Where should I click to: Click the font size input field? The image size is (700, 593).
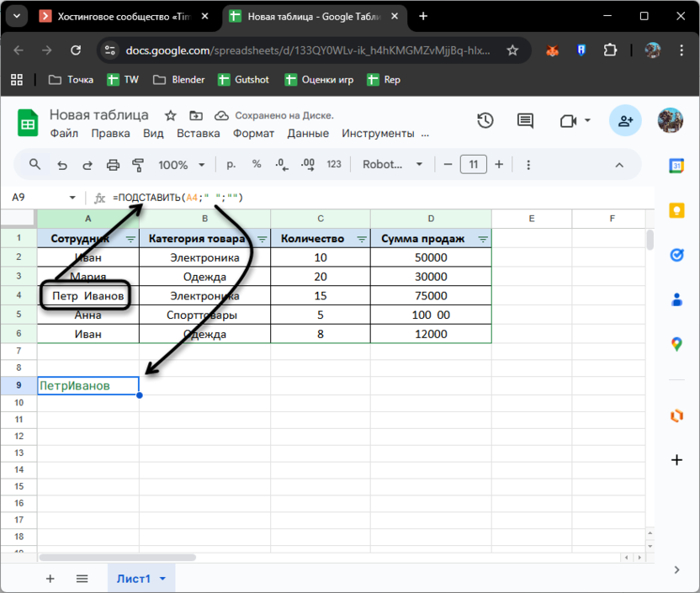click(x=474, y=165)
